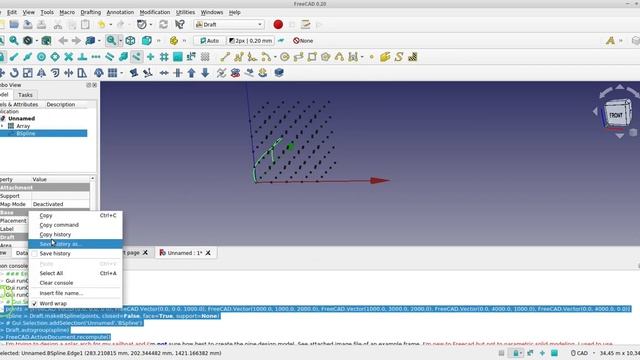The height and width of the screenshot is (360, 640).
Task: Switch to the Tasks tab
Action: pyautogui.click(x=25, y=95)
